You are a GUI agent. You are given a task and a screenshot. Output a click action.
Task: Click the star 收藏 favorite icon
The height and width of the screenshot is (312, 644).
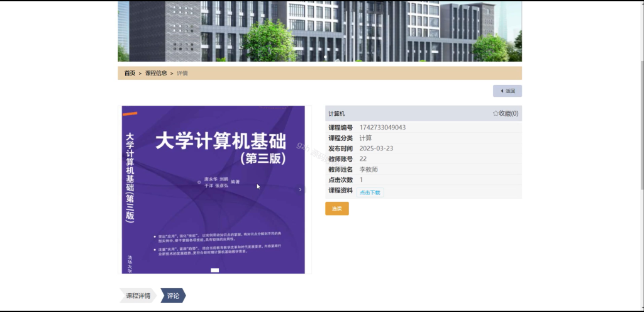[x=496, y=113]
